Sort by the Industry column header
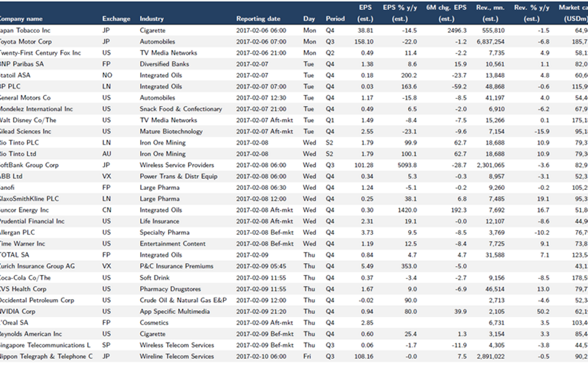 151,19
